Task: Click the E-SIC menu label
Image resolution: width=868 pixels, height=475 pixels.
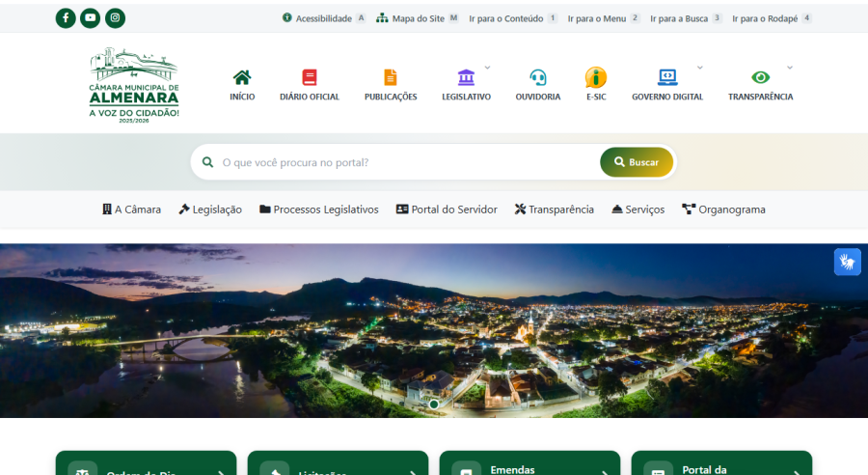Action: tap(596, 97)
